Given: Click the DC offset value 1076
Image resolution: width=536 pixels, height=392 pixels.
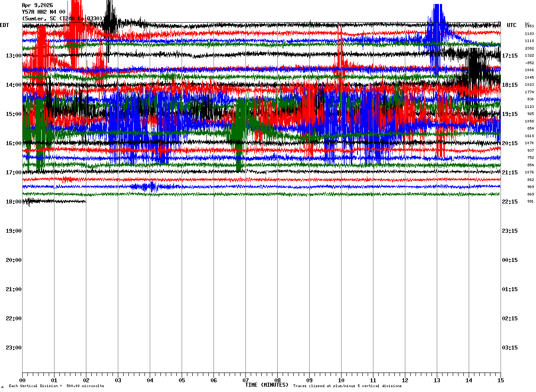Looking at the screenshot, I should [x=529, y=173].
